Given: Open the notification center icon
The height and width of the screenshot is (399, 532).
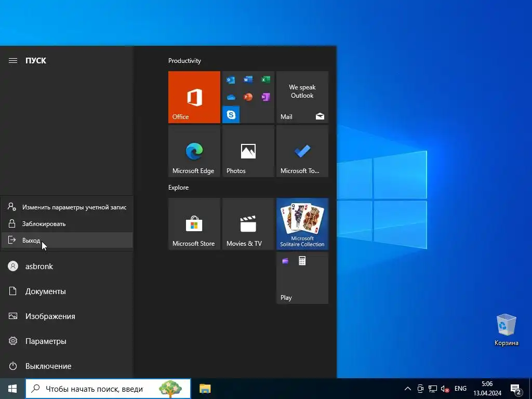Looking at the screenshot, I should point(516,390).
